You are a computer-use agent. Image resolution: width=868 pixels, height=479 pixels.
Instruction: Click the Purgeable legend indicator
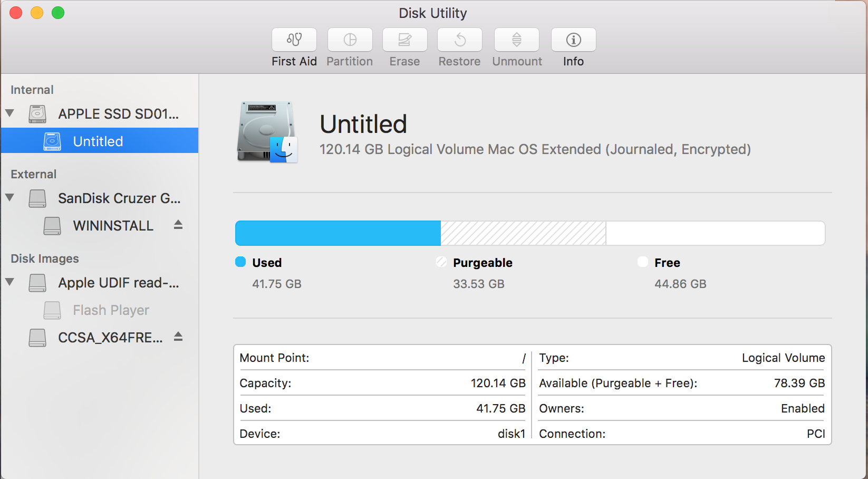point(441,262)
